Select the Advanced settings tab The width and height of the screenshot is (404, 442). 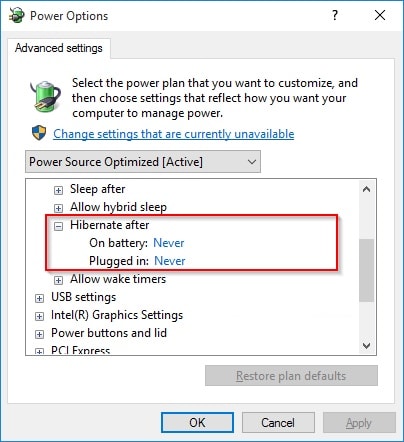(x=59, y=48)
